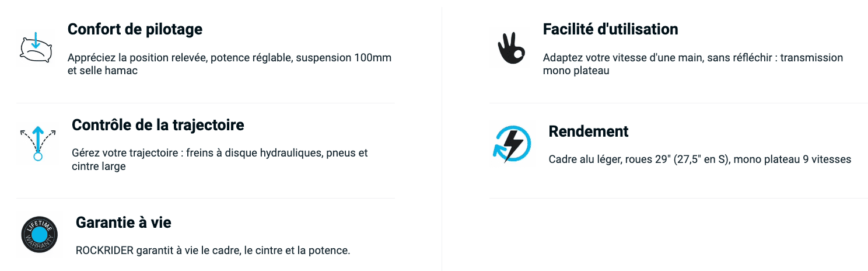Click the text 'cintre large'
Viewport: 868px width, 271px height.
(x=99, y=166)
